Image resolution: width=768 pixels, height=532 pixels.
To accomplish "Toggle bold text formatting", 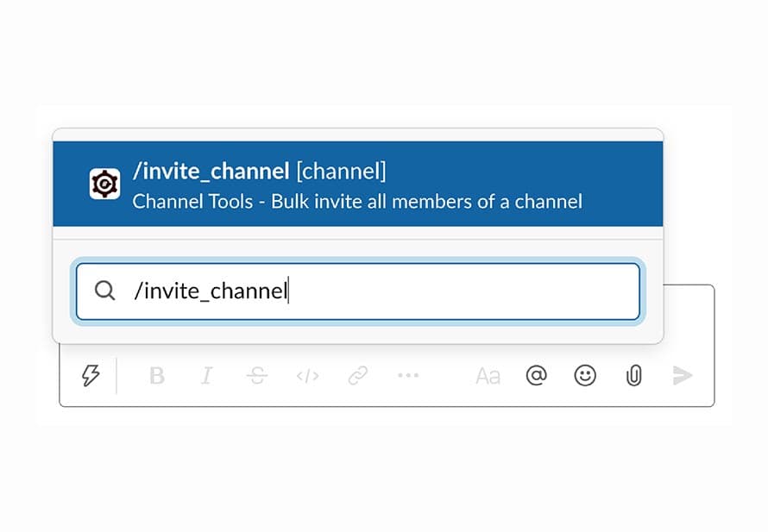I will [156, 376].
